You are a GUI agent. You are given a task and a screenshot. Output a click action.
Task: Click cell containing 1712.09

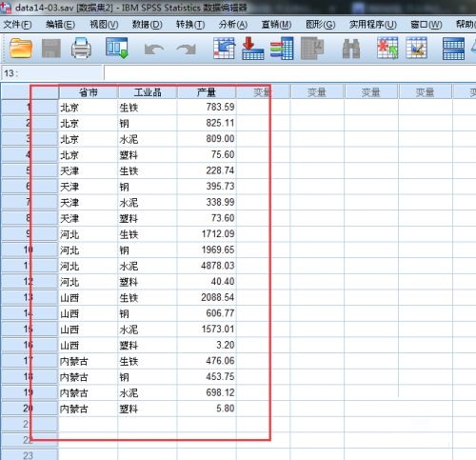point(207,234)
